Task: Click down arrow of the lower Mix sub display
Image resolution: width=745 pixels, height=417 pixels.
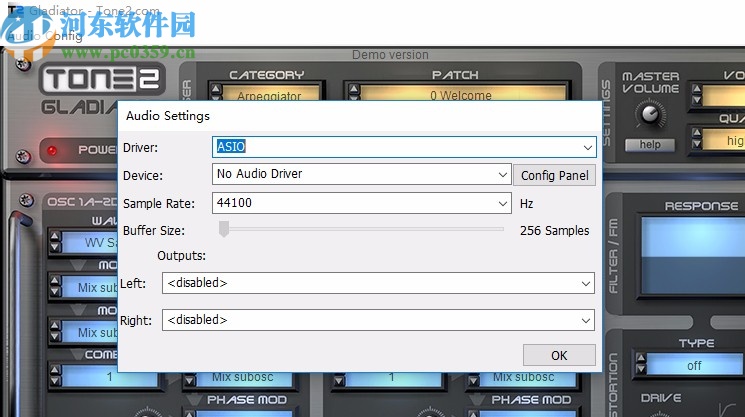Action: [55, 336]
